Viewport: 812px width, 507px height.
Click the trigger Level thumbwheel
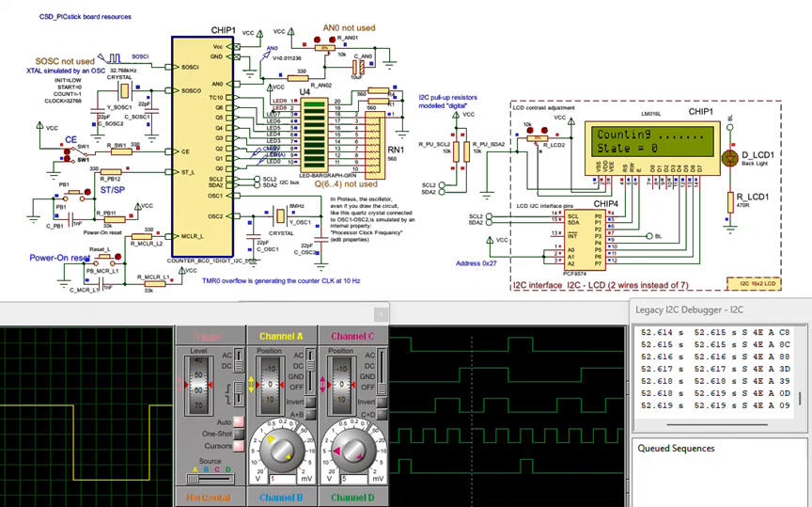(x=199, y=385)
